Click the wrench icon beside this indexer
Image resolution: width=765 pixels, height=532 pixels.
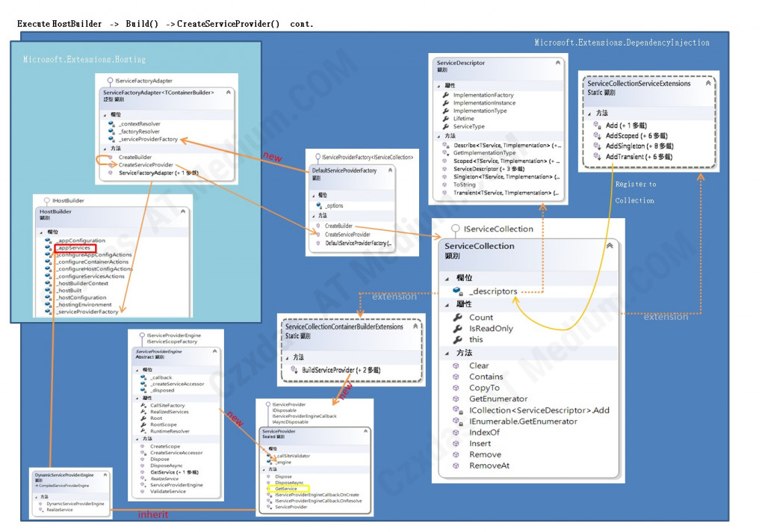coord(458,340)
